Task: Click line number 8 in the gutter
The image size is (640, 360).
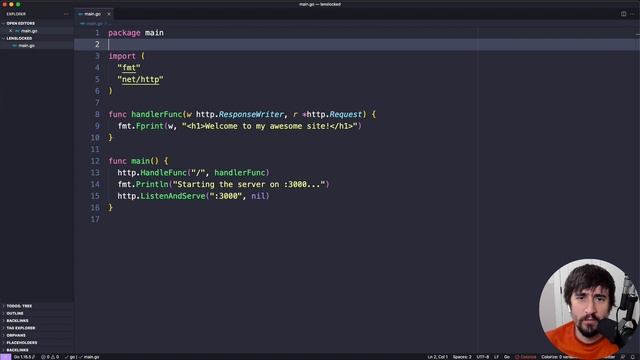Action: 97,114
